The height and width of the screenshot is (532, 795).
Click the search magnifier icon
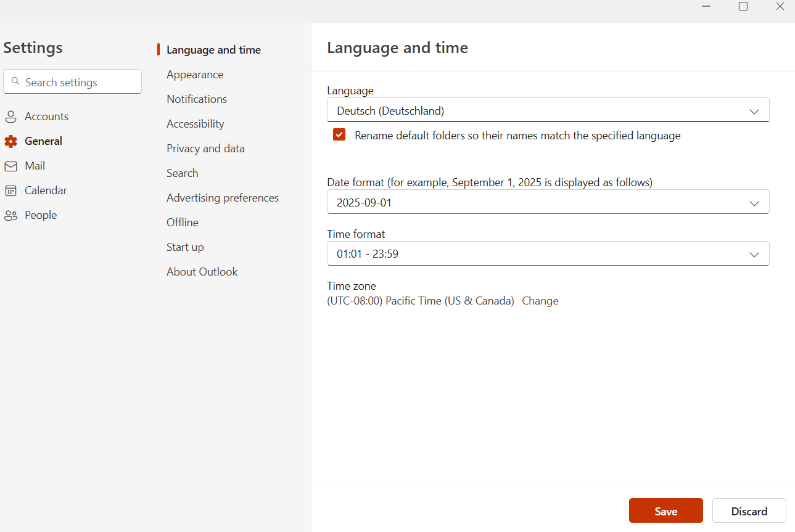[x=15, y=81]
